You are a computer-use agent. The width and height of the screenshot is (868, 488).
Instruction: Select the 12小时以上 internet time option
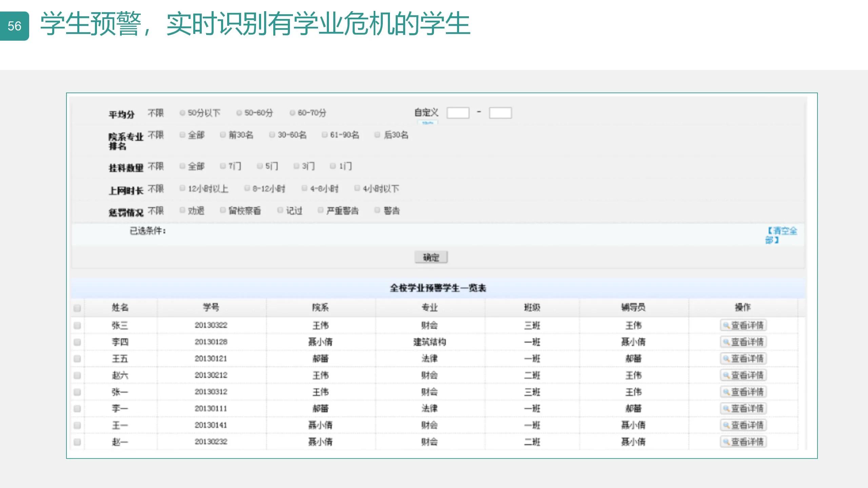182,188
